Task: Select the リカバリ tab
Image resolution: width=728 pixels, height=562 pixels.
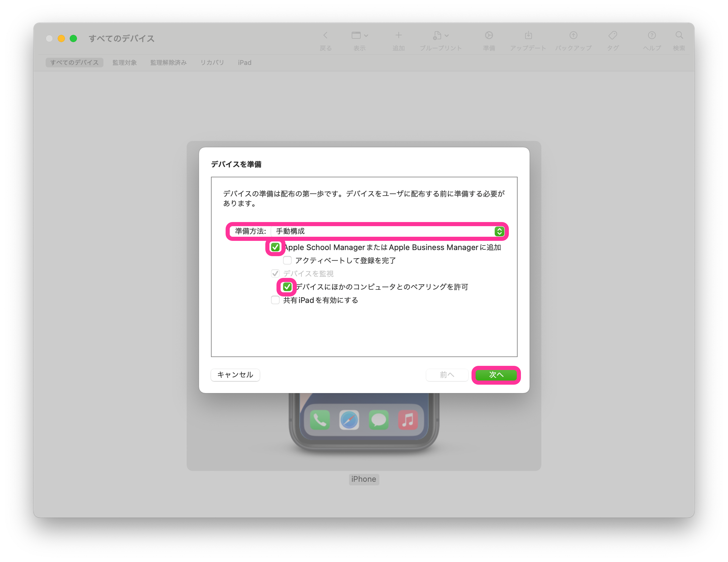Action: tap(212, 63)
